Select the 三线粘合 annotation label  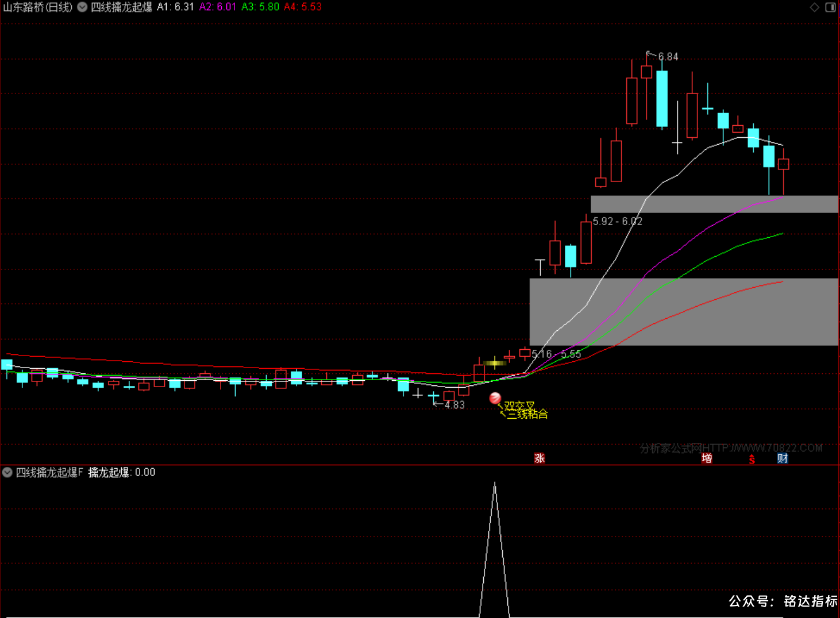pos(527,414)
